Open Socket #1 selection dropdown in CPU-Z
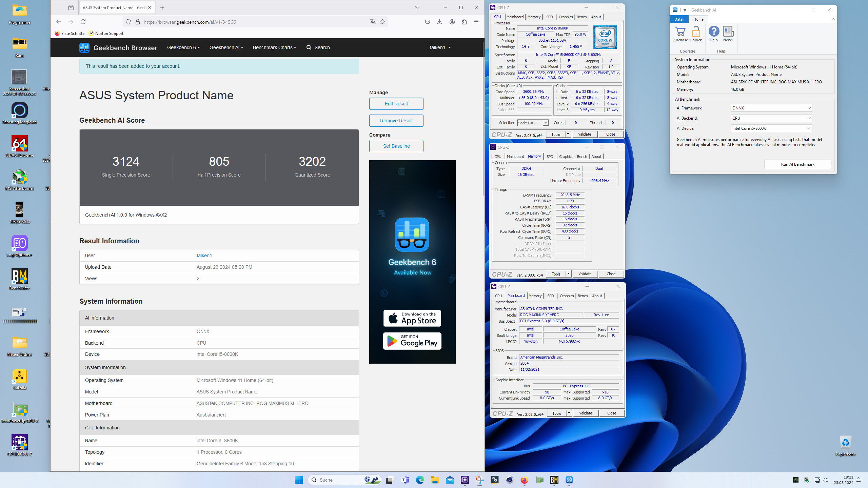The height and width of the screenshot is (488, 868). (x=533, y=123)
